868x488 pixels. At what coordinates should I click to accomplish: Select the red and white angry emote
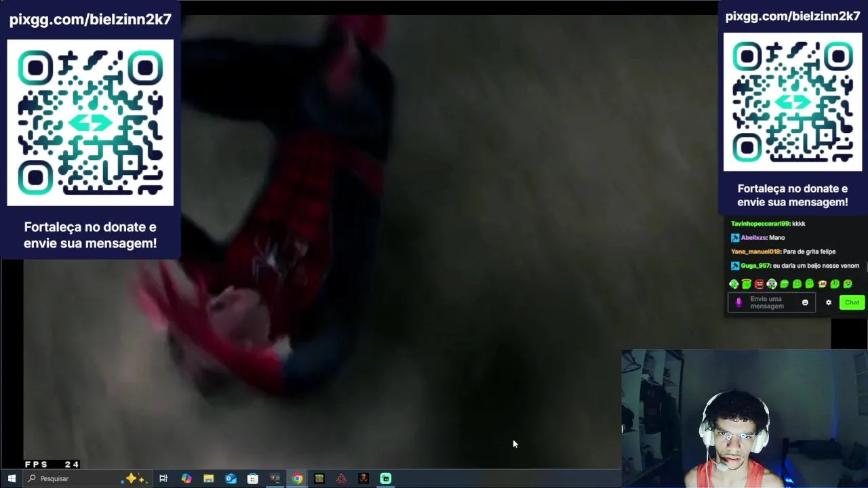[x=822, y=284]
